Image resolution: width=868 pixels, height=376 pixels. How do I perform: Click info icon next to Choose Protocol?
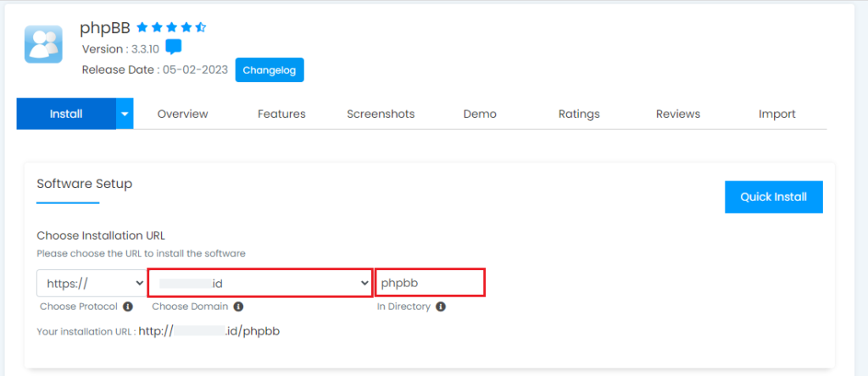point(128,307)
